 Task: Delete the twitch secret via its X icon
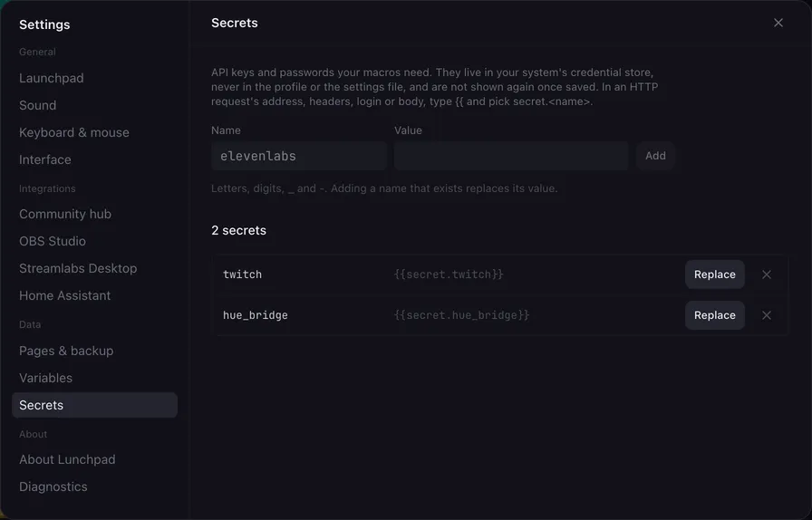tap(767, 274)
